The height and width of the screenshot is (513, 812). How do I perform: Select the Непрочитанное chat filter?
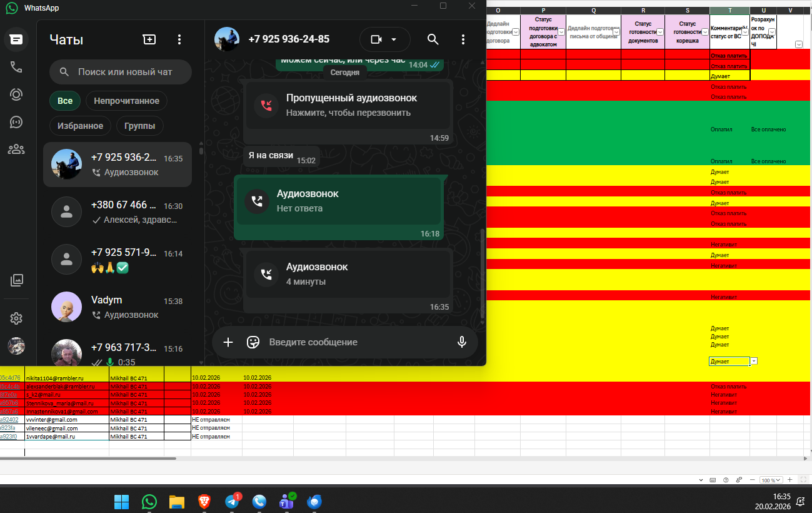point(127,101)
